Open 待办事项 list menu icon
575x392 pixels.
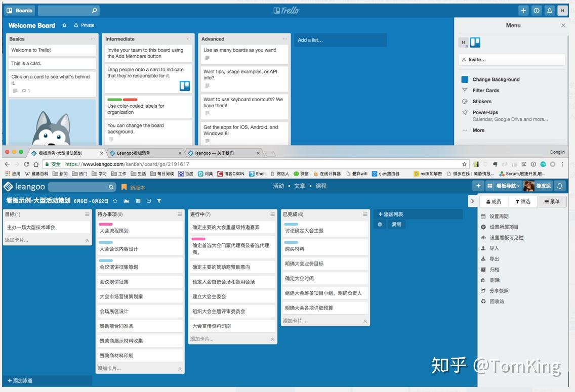coord(180,214)
